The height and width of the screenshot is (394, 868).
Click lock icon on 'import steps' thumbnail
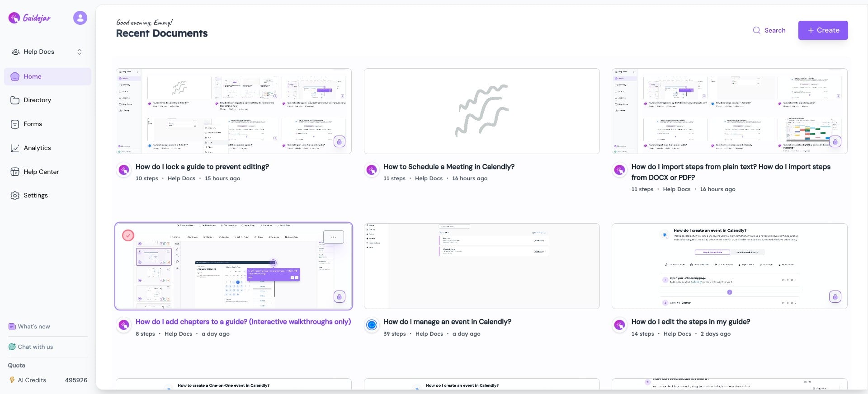coord(835,142)
